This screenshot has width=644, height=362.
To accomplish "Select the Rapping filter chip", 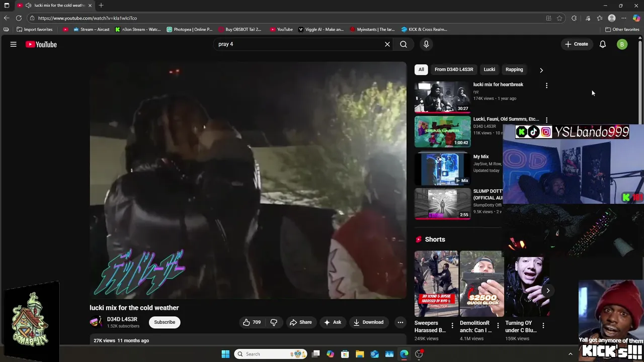I will (514, 69).
